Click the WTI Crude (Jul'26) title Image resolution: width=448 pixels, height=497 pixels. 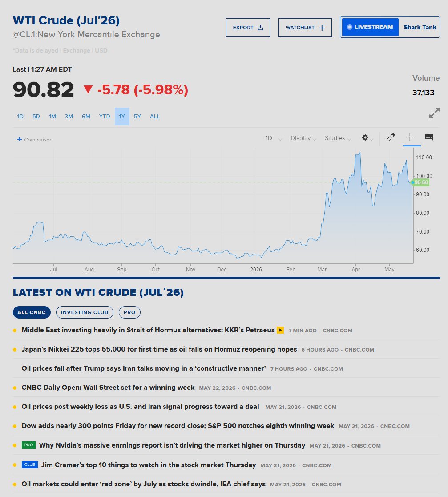point(66,20)
